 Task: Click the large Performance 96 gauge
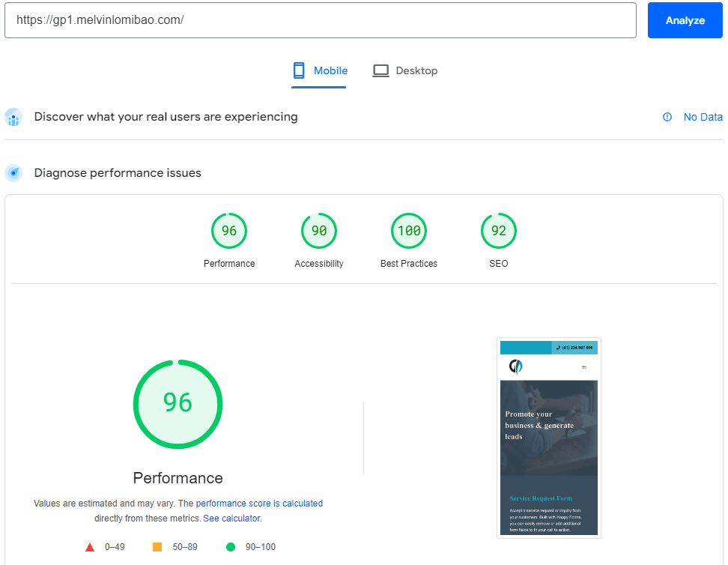pos(178,404)
